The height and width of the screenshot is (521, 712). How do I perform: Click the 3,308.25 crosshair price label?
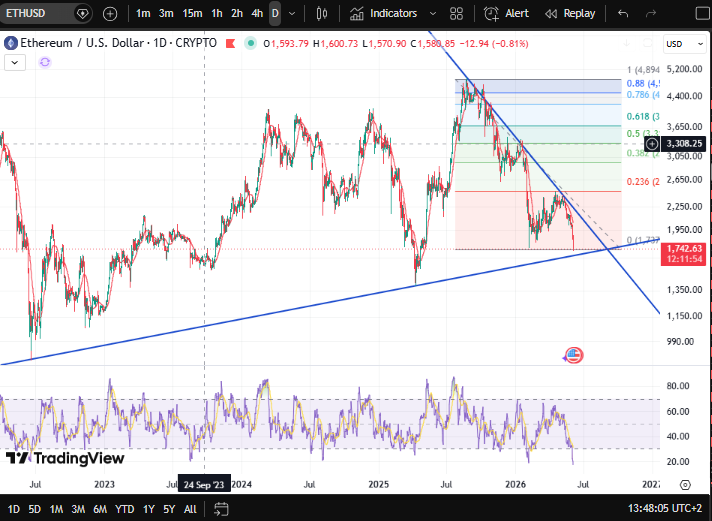[684, 144]
